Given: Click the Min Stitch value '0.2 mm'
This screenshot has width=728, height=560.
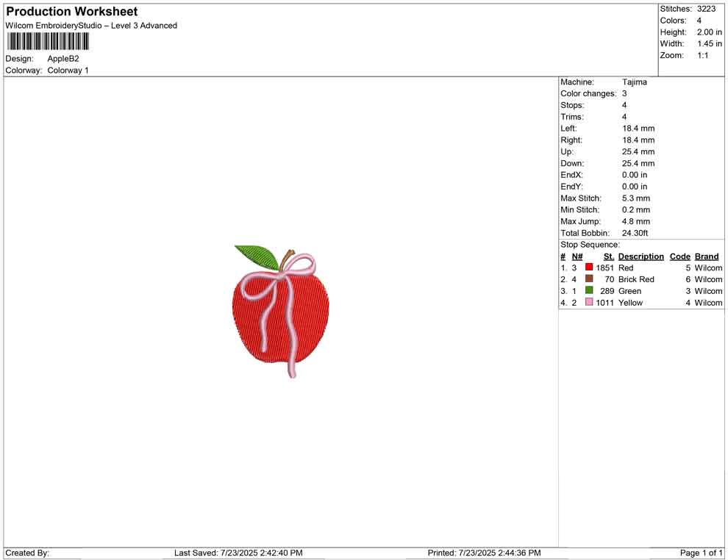Looking at the screenshot, I should (636, 209).
